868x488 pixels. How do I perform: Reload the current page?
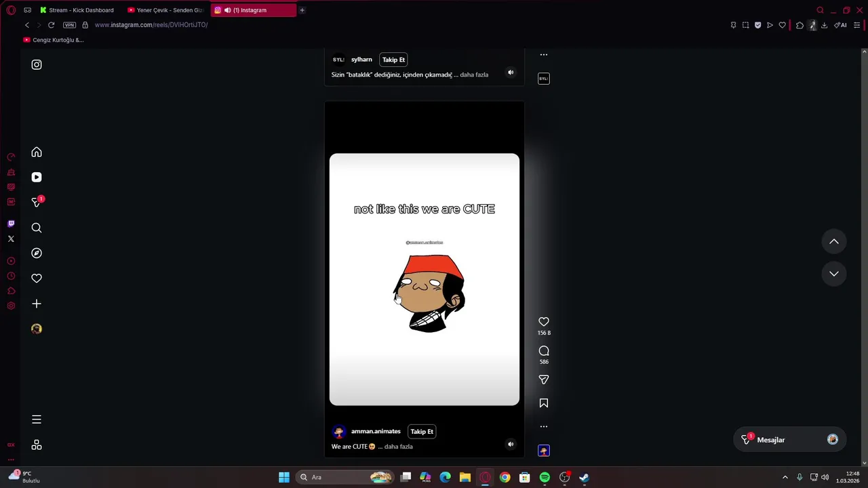click(51, 25)
